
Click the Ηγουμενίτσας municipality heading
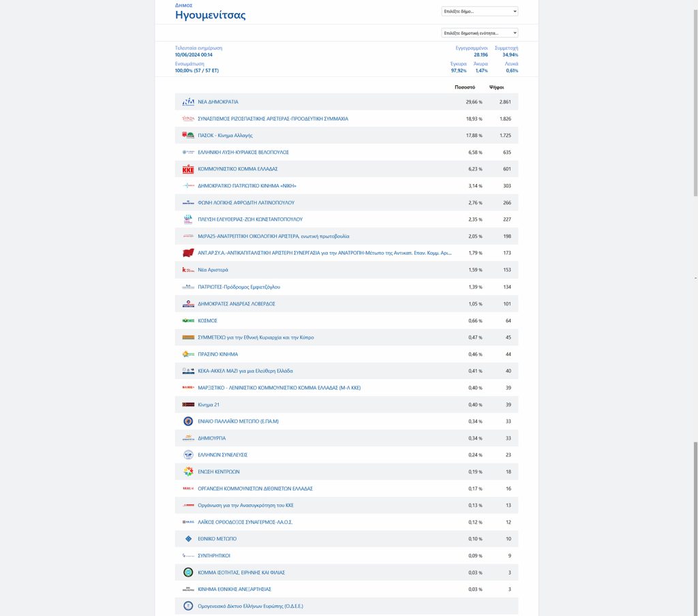(x=210, y=15)
